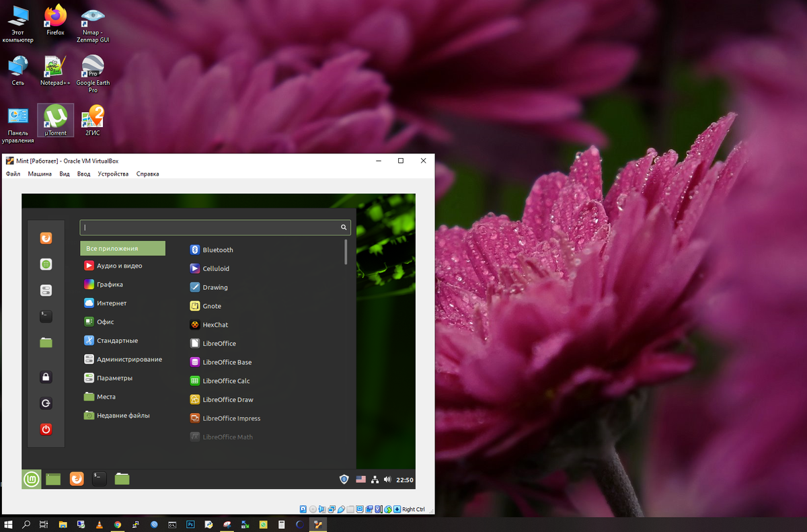Open Software Manager from the menu sidebar
Viewport: 807px width, 532px height.
click(46, 264)
